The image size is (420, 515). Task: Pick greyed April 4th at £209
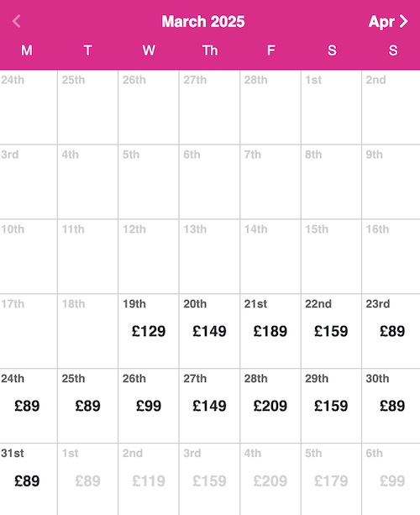(x=270, y=479)
